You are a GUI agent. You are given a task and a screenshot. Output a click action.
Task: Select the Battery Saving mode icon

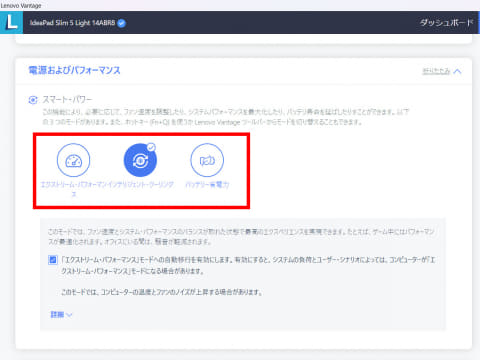tap(207, 160)
